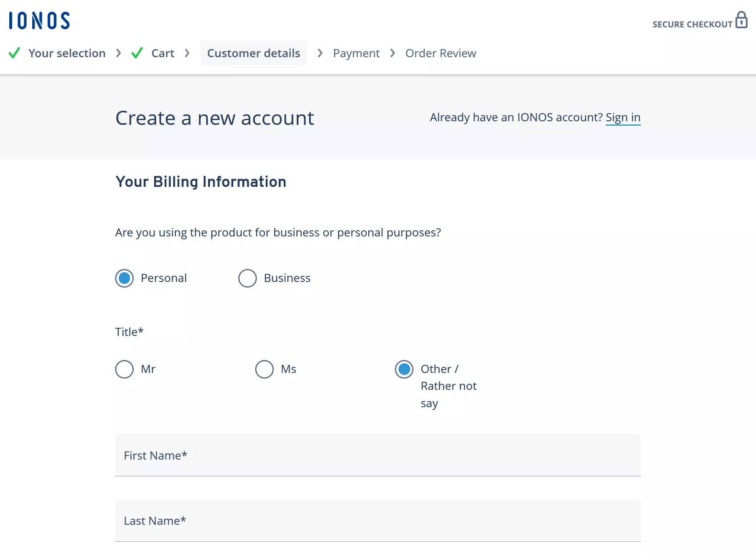Screen dimensions: 756x557
Task: Jump to the Payment step
Action: tap(356, 53)
